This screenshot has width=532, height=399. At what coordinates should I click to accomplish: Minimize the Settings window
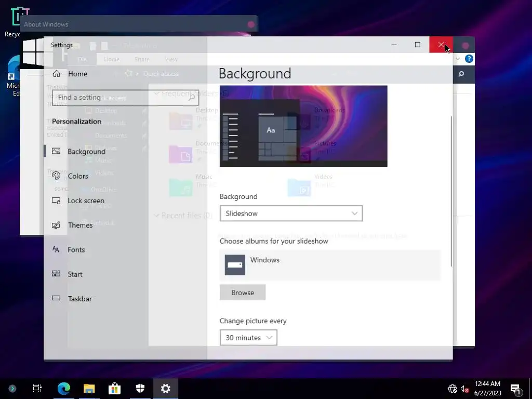point(394,45)
